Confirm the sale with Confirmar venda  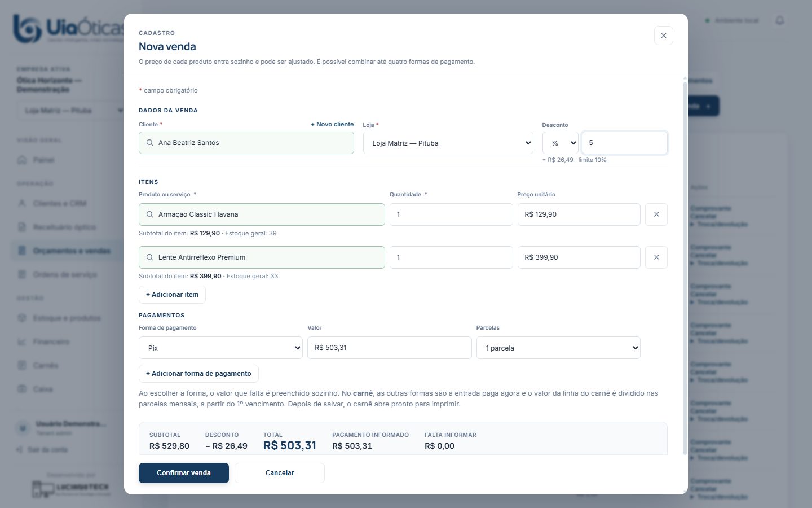[184, 473]
